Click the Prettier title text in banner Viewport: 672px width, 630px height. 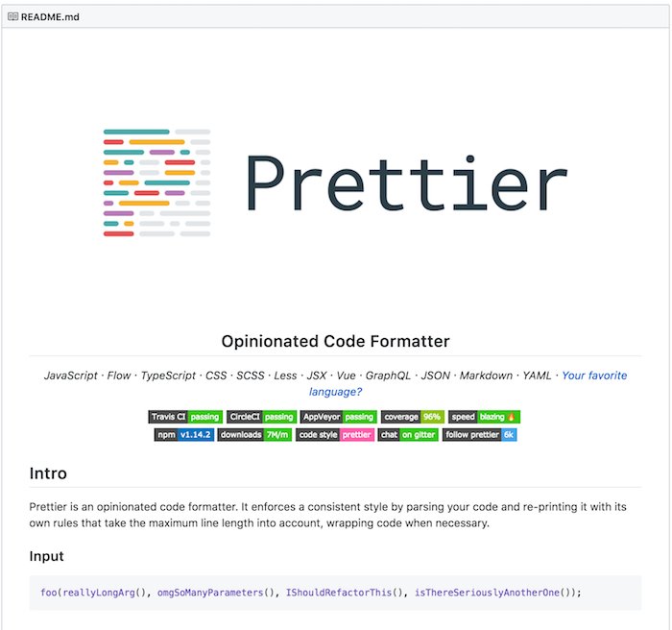point(405,182)
